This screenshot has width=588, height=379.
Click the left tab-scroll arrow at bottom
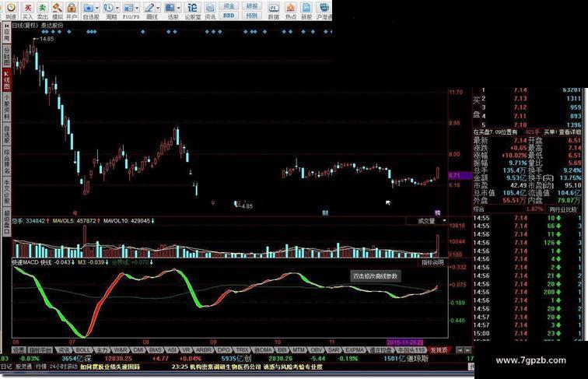pyautogui.click(x=460, y=349)
